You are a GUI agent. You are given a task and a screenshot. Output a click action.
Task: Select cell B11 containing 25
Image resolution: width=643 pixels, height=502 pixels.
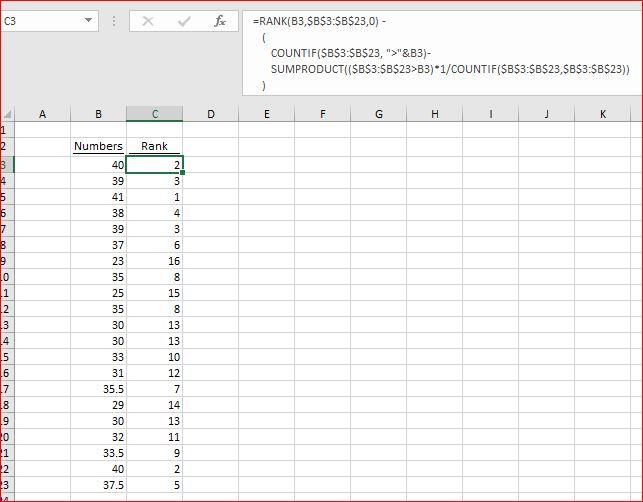[98, 293]
